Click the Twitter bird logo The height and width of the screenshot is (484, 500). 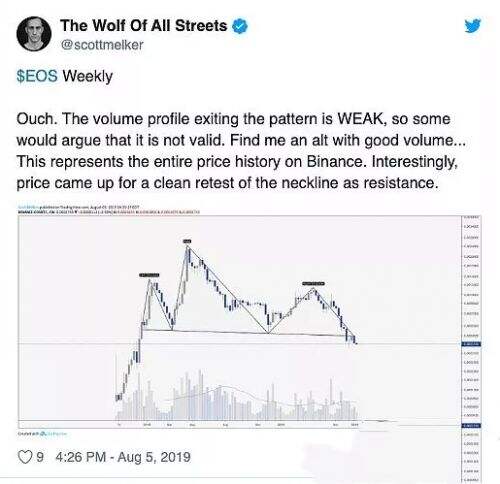[x=473, y=26]
